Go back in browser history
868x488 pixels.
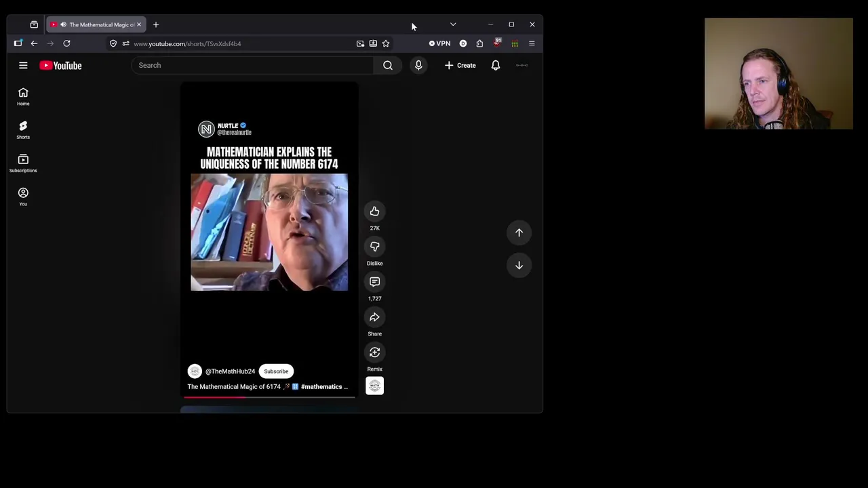click(34, 43)
